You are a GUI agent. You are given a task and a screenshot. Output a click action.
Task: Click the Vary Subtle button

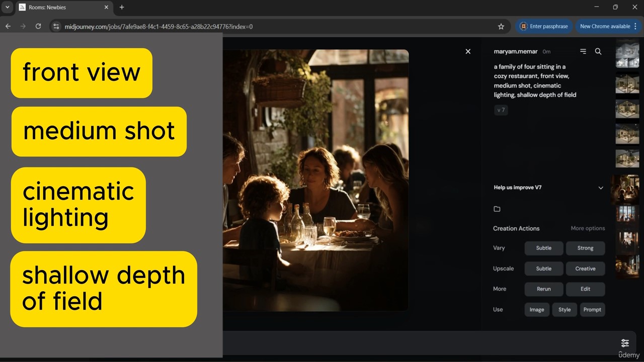pos(544,248)
